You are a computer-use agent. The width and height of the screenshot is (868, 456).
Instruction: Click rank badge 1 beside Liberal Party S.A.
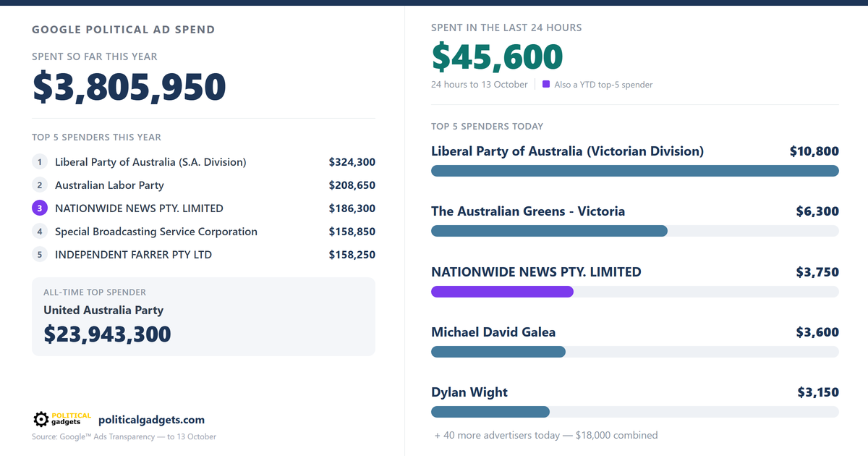(x=40, y=162)
